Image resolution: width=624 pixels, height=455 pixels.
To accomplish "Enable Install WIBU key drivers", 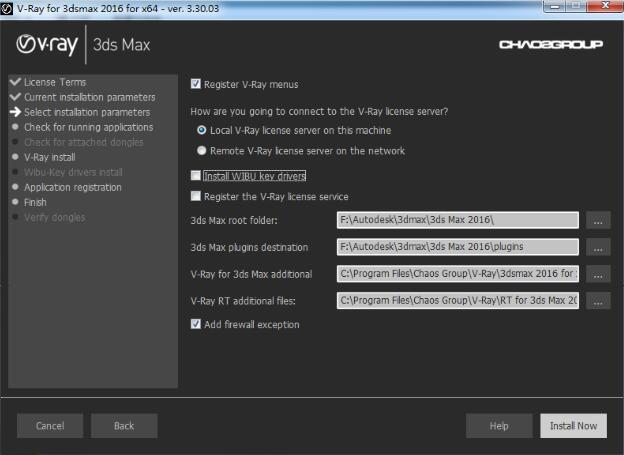I will pyautogui.click(x=196, y=176).
